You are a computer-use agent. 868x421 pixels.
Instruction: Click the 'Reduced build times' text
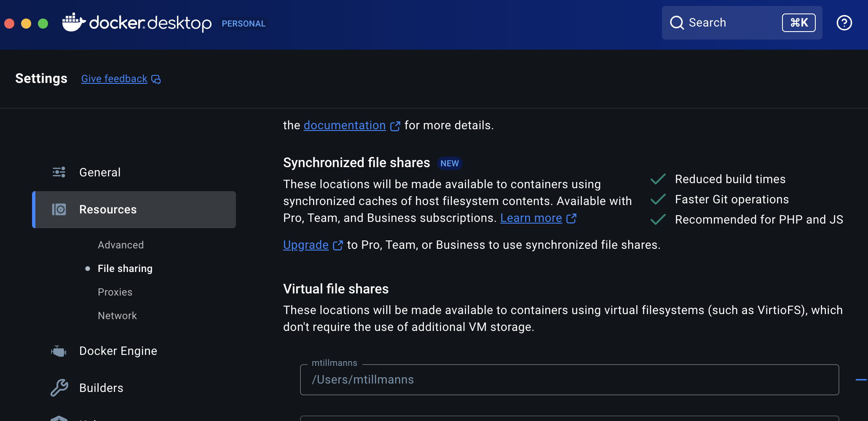(730, 179)
